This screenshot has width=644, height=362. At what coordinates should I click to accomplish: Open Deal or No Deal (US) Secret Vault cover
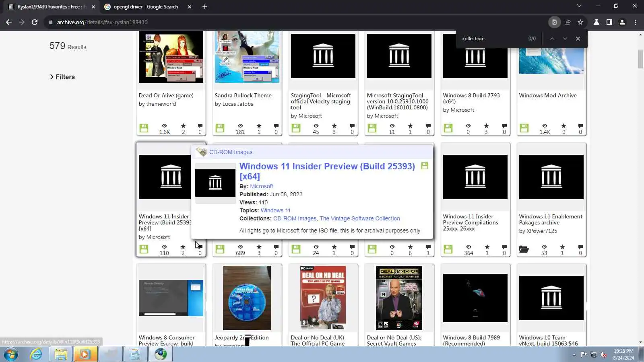point(399,298)
